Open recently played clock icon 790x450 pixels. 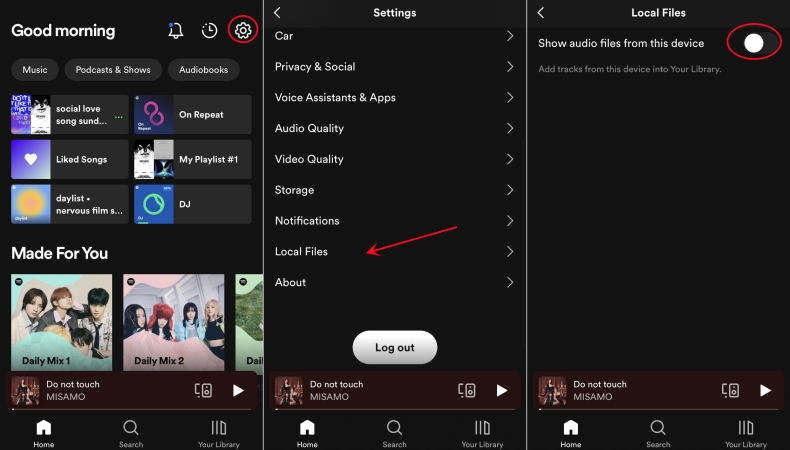point(209,30)
